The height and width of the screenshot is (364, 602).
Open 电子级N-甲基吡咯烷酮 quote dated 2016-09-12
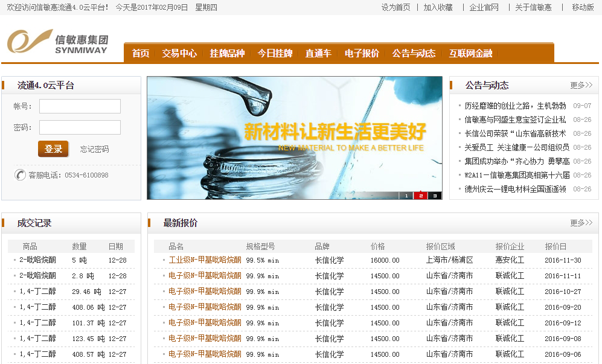(x=205, y=323)
